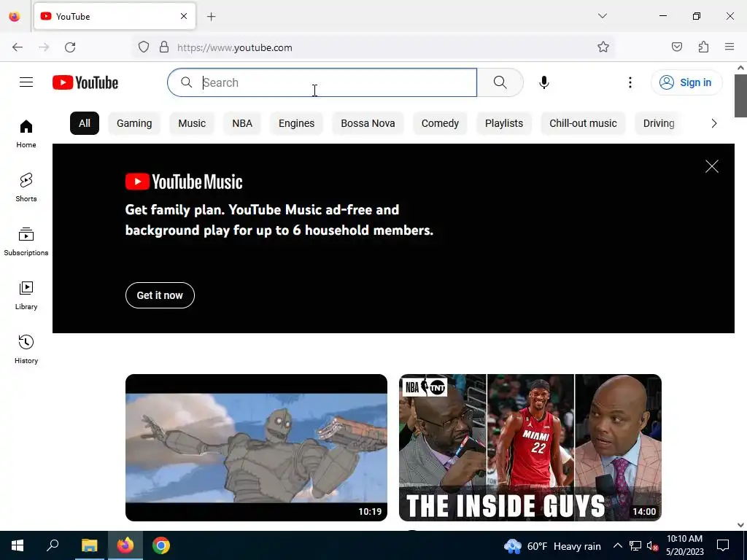The image size is (747, 560).
Task: Select the All category chip
Action: click(85, 123)
